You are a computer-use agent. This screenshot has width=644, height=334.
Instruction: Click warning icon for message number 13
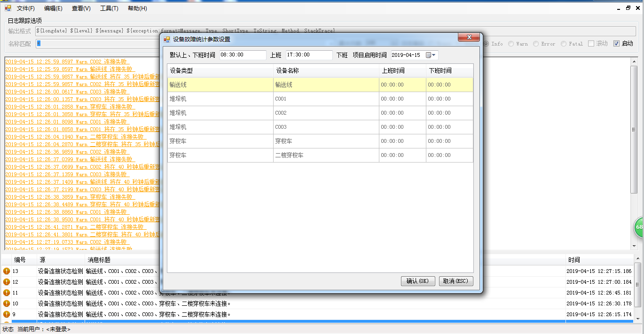point(7,271)
